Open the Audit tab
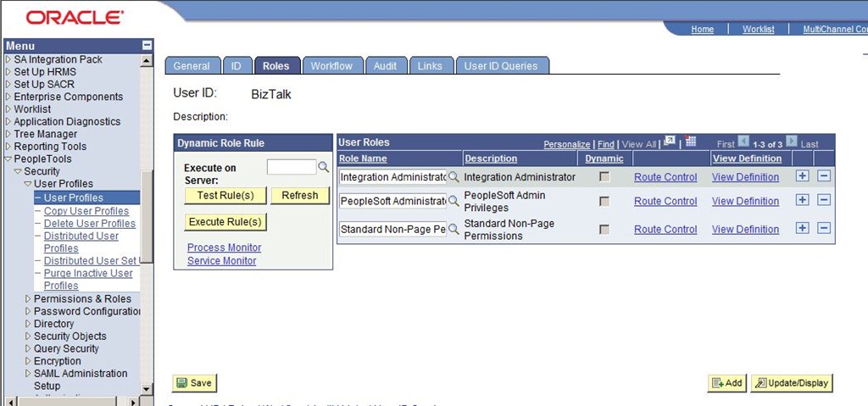Viewport: 868px width, 406px height. point(386,65)
